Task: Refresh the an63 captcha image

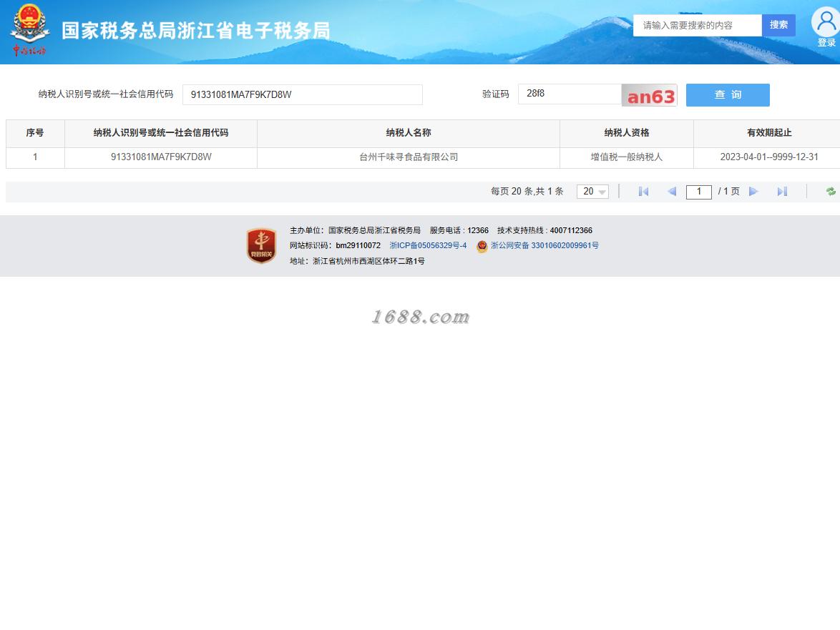Action: 649,95
